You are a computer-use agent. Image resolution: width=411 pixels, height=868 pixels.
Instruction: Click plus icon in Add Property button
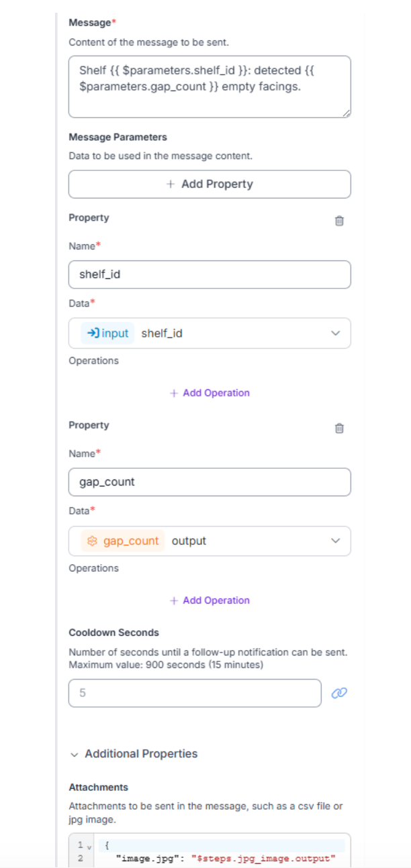(x=171, y=184)
